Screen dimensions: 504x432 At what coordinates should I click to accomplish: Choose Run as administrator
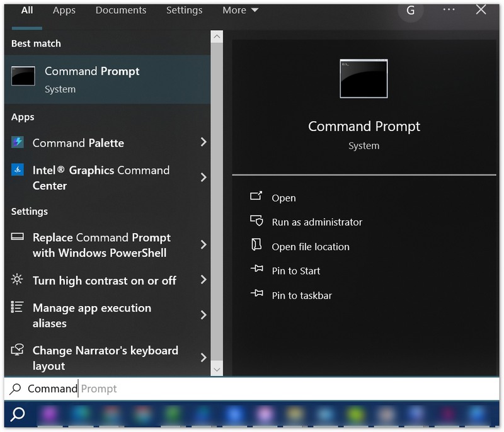[x=317, y=222]
